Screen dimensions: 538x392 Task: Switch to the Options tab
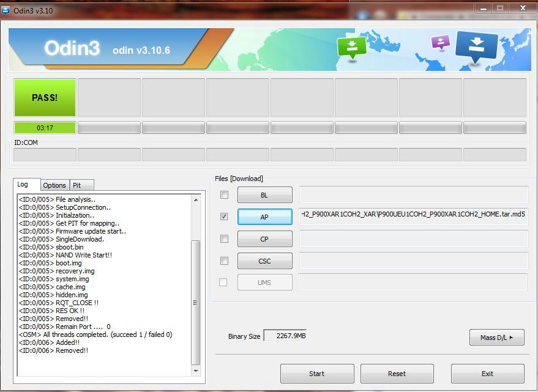(54, 185)
